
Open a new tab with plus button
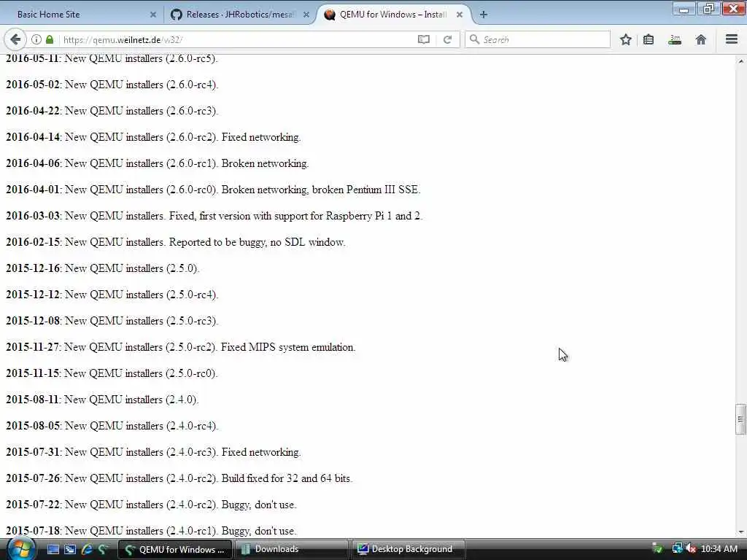tap(484, 15)
